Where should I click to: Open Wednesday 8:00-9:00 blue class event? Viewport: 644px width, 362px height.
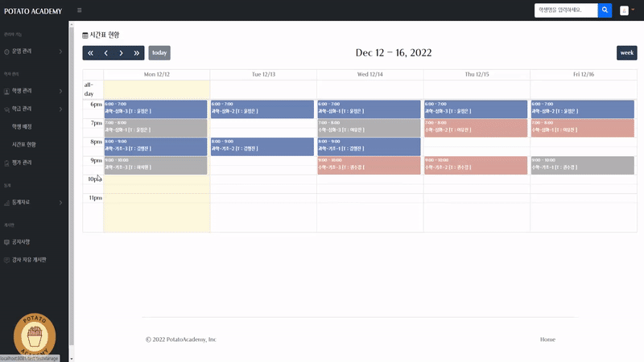pos(369,146)
